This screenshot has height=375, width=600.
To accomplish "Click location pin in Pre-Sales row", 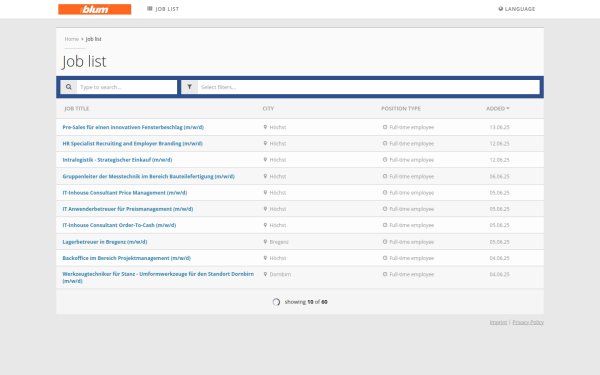I will (265, 127).
